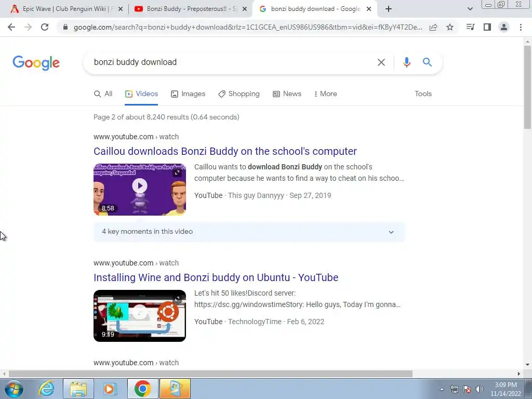The image size is (532, 399).
Task: Open a new tab with the plus button
Action: 389,9
